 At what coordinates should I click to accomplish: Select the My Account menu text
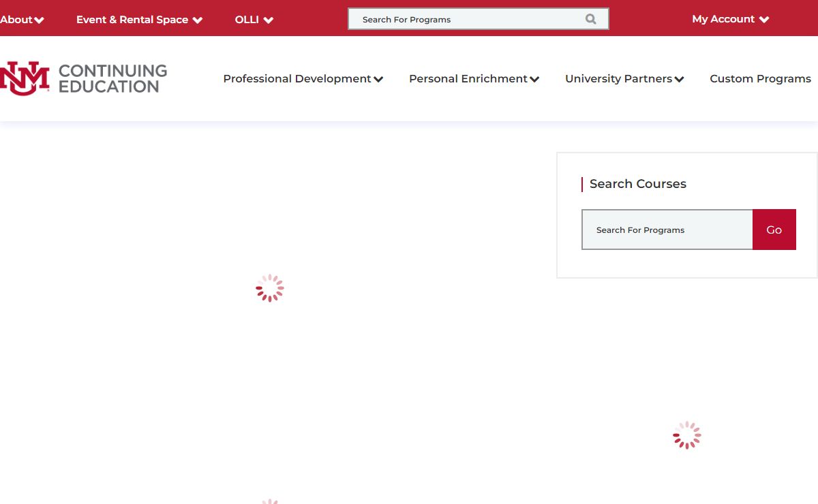(723, 19)
